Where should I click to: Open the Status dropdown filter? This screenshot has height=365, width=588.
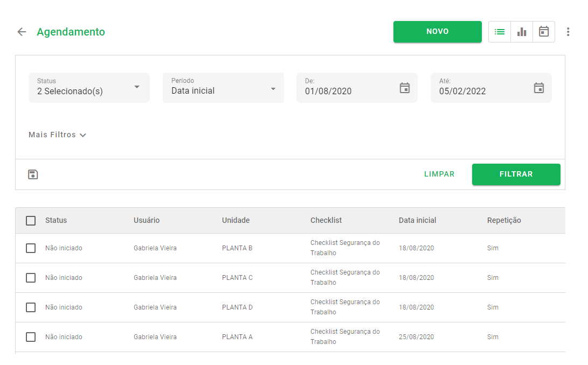[89, 88]
